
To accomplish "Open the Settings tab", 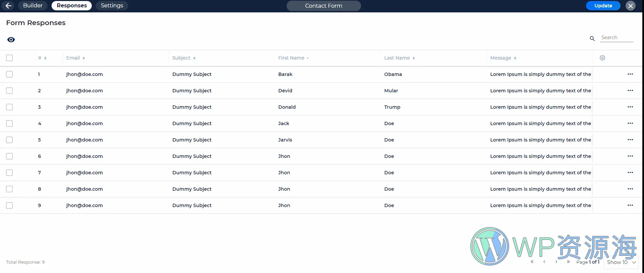I will tap(112, 6).
